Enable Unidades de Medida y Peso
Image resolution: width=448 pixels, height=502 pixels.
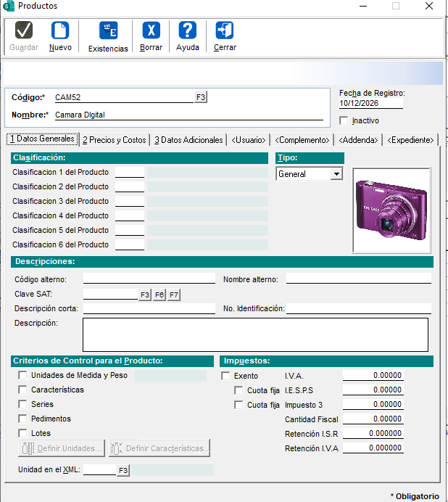(22, 375)
